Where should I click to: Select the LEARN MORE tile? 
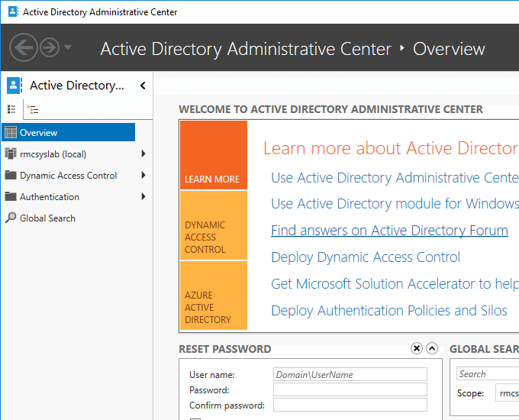[x=214, y=155]
